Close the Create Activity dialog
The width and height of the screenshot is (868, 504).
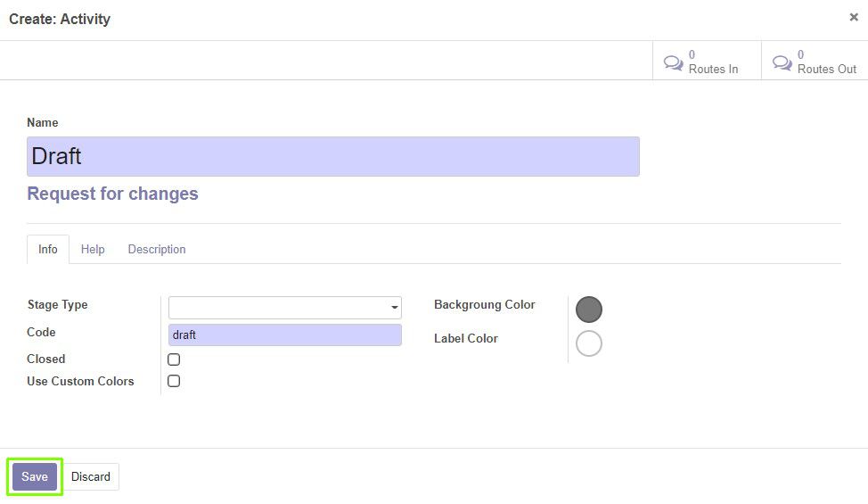[x=854, y=17]
